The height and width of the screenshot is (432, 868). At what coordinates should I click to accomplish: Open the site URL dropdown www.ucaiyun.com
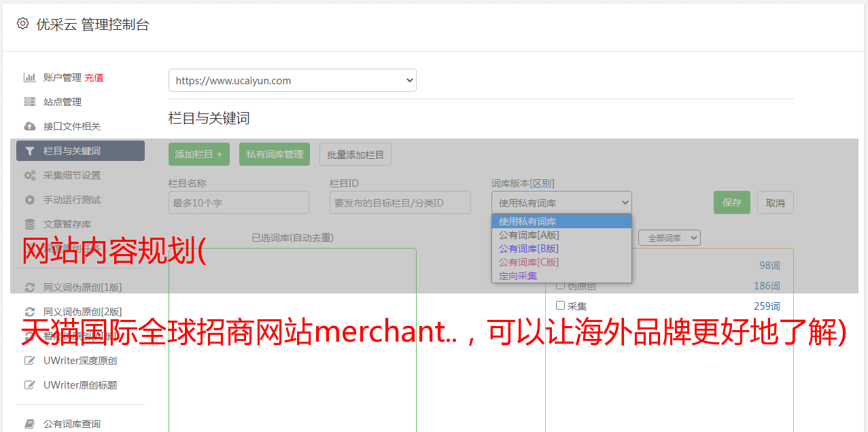(292, 80)
